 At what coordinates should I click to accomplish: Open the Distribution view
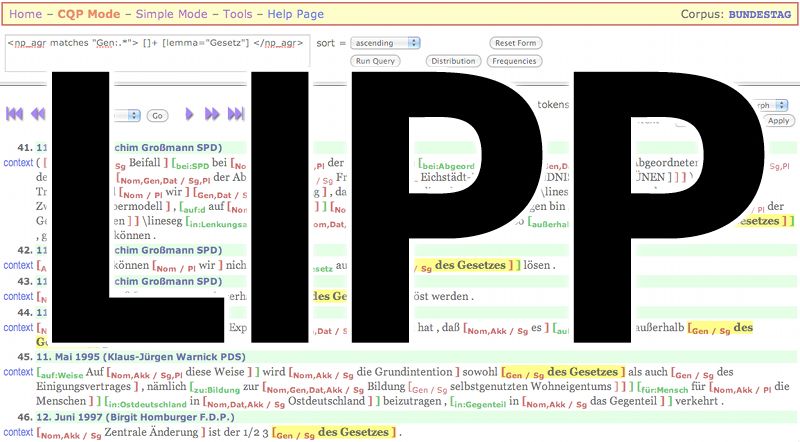coord(453,61)
